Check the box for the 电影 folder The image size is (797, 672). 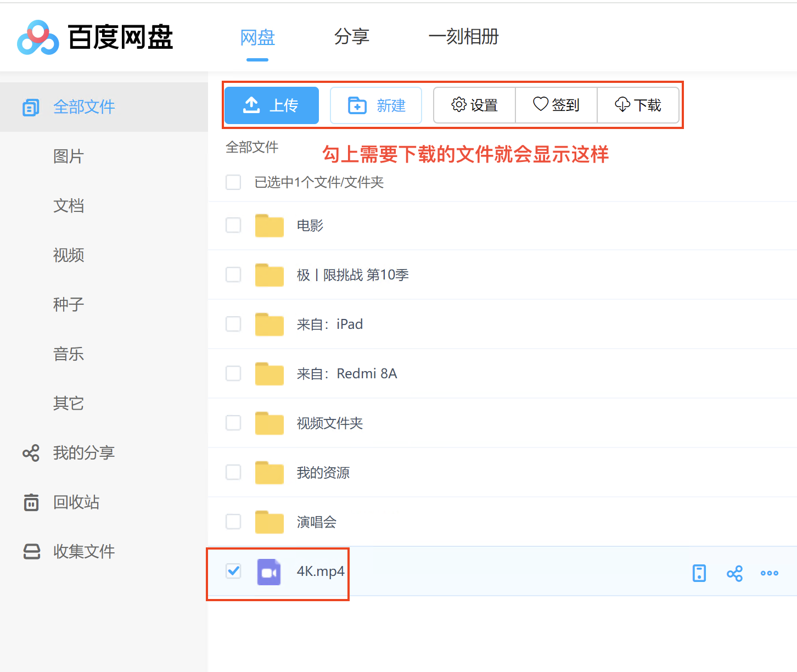click(x=233, y=225)
